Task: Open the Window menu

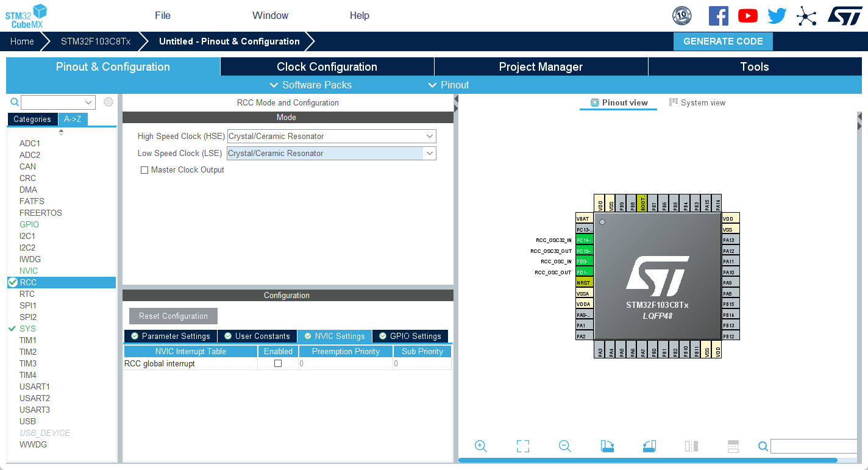Action: (271, 16)
